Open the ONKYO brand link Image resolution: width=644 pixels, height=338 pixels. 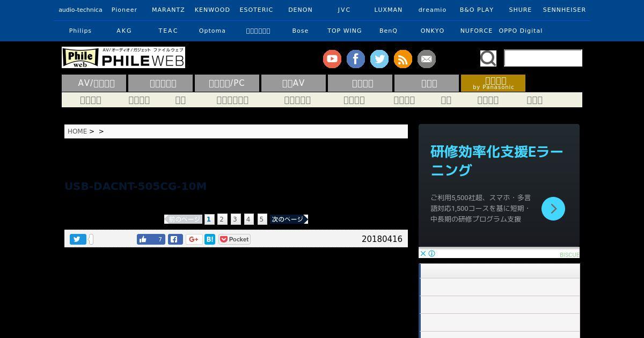tap(433, 31)
